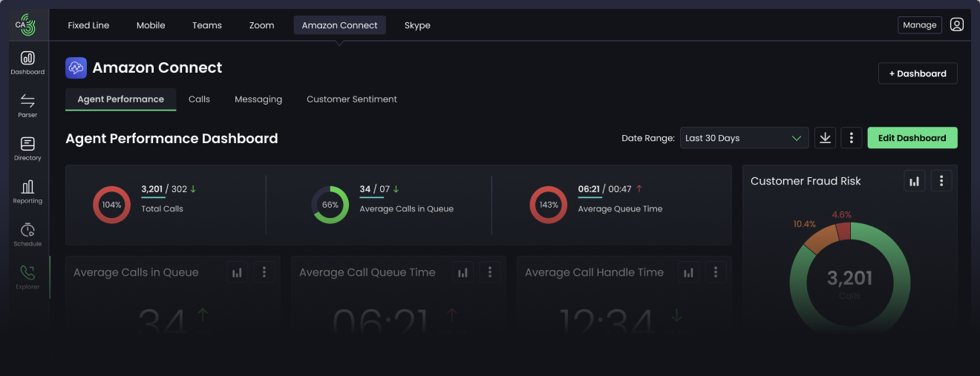Click the Amazon Connect logo icon
Viewport: 980px width, 376px height.
pyautogui.click(x=76, y=67)
